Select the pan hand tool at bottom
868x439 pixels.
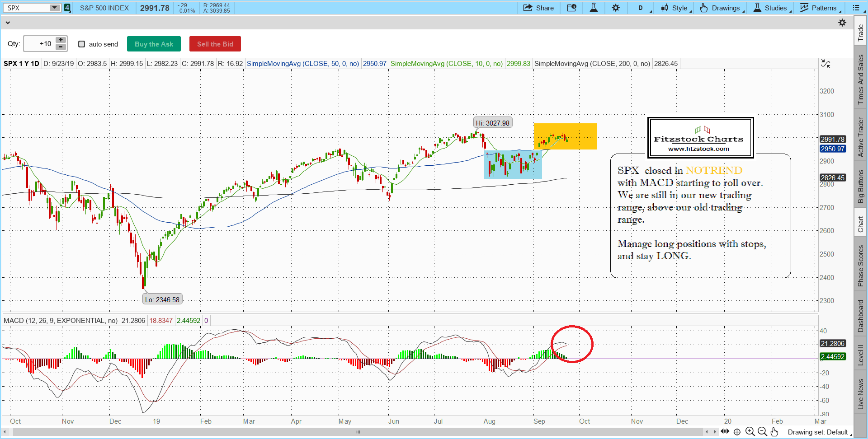[774, 432]
